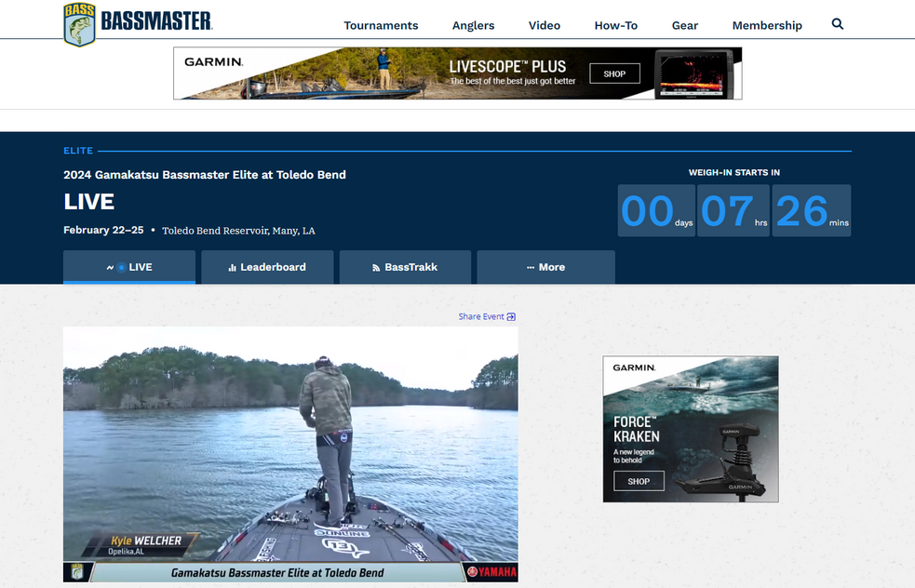Click the 'WEIGH-IN STARTS IN' countdown label
This screenshot has height=588, width=915.
pos(734,173)
